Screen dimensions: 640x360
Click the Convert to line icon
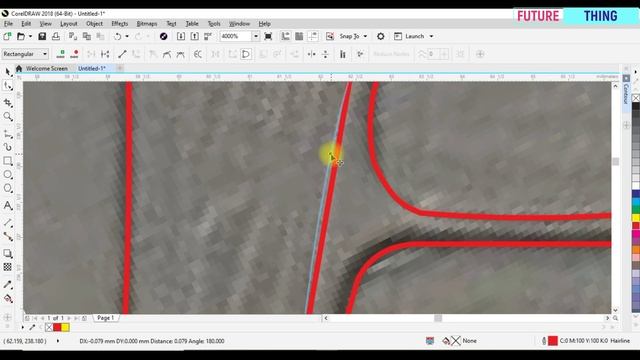(x=122, y=54)
